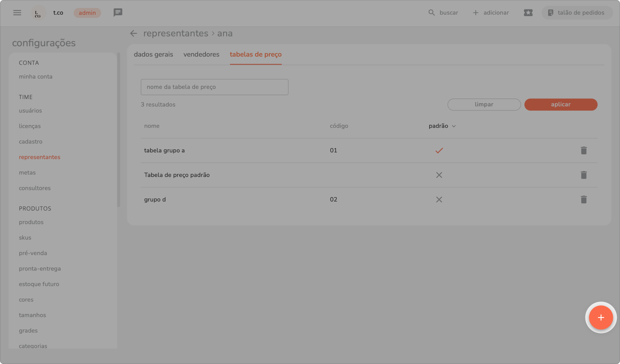Go back with the arrow icon
The height and width of the screenshot is (364, 620).
(x=134, y=33)
